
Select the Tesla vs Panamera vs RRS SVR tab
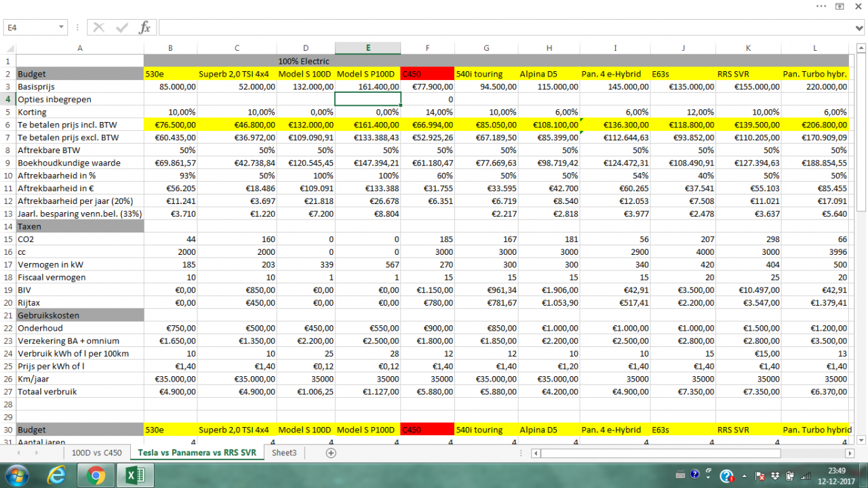(197, 453)
